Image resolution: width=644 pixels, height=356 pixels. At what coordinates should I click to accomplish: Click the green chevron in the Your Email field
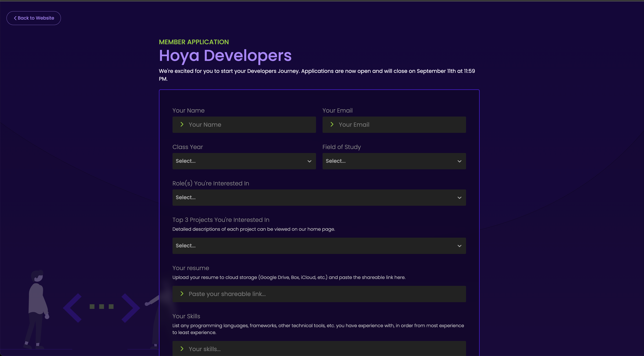pyautogui.click(x=332, y=124)
